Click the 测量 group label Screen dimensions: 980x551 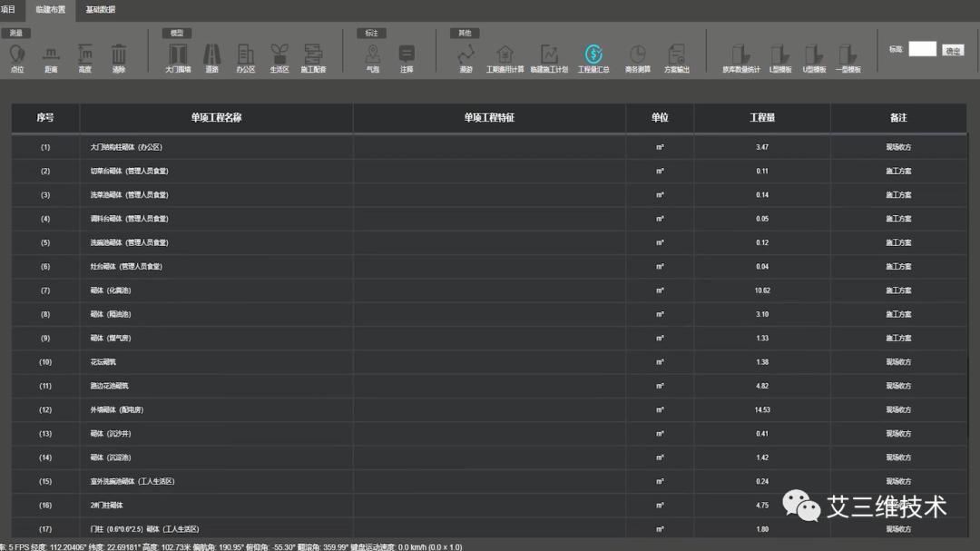(x=16, y=33)
